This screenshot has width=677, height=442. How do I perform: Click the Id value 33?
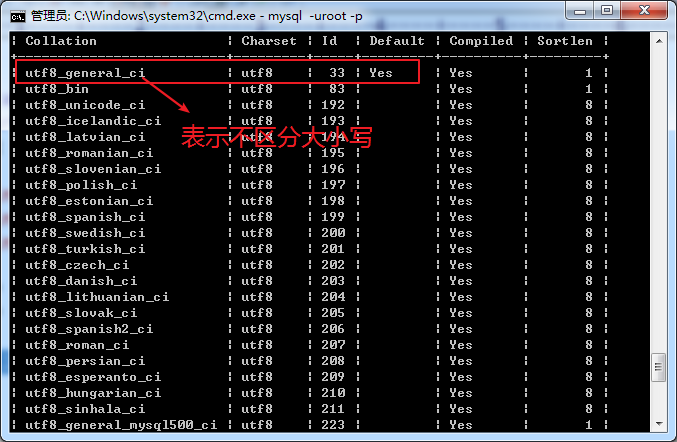337,73
